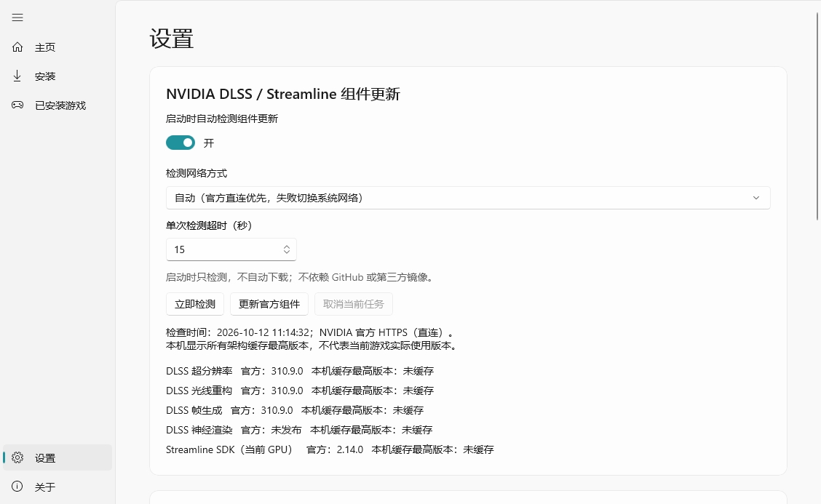Click the timeout spinner arrows
This screenshot has width=821, height=504.
287,249
